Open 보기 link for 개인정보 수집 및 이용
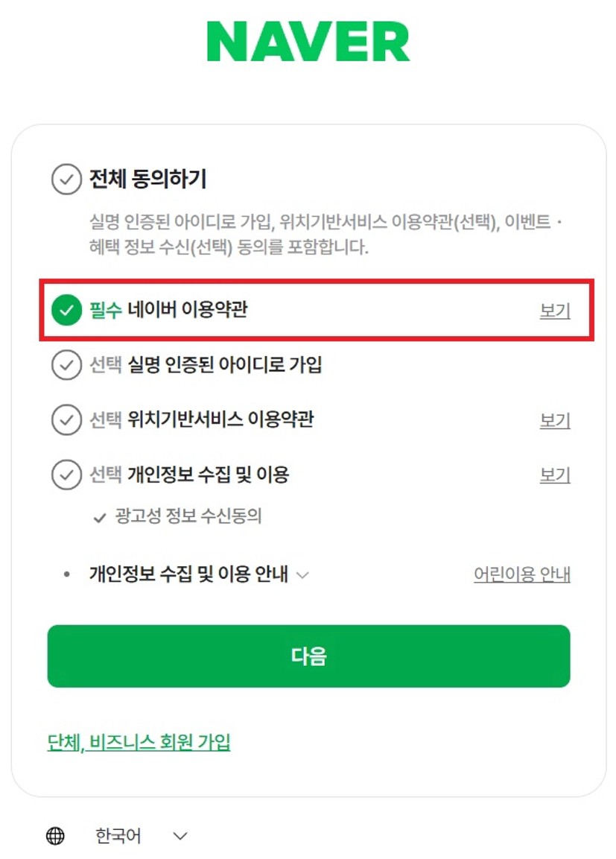The image size is (616, 859). [555, 475]
